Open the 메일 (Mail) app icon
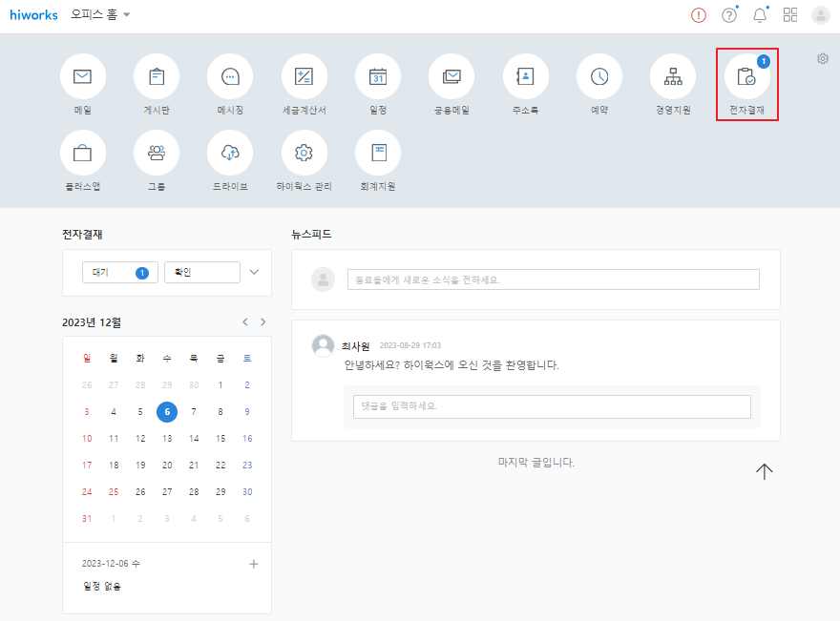The width and height of the screenshot is (840, 621). pos(82,76)
